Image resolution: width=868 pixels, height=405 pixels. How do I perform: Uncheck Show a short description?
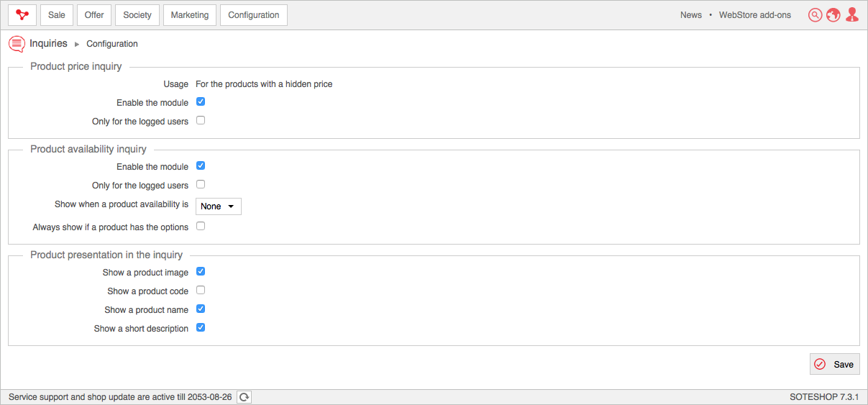201,328
